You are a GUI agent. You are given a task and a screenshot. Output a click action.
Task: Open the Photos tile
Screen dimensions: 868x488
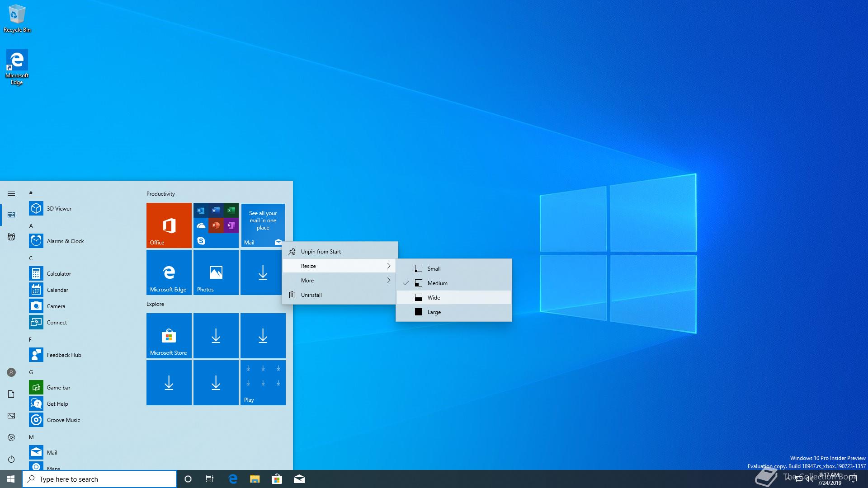[216, 272]
